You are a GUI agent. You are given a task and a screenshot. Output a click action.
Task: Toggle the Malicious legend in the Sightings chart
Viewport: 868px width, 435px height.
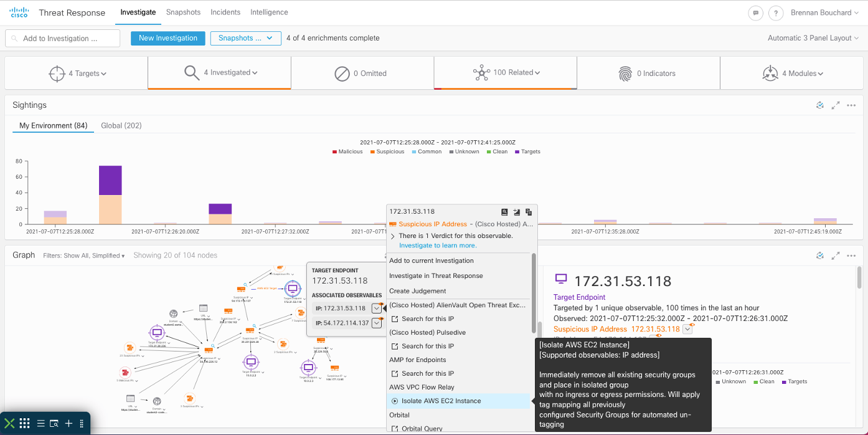[x=346, y=151]
